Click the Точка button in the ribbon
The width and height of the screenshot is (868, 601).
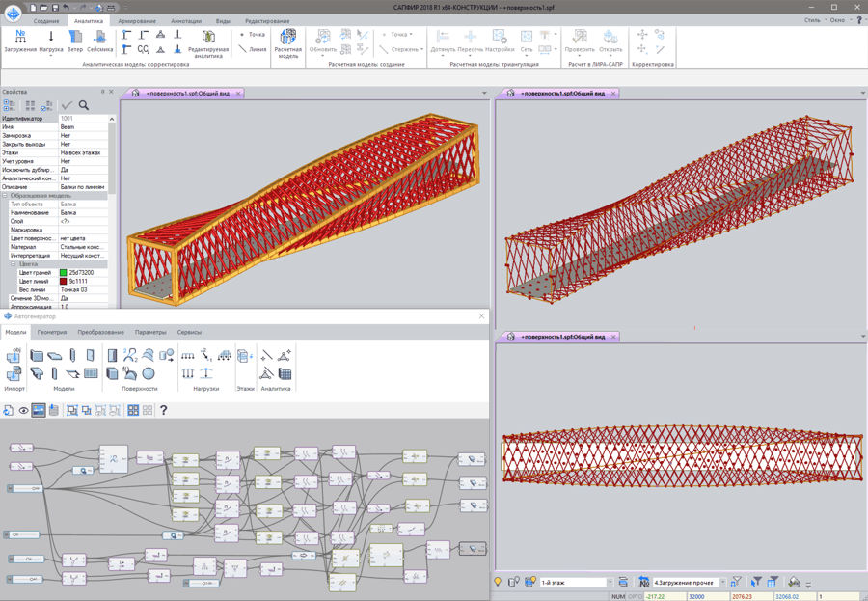[x=253, y=34]
